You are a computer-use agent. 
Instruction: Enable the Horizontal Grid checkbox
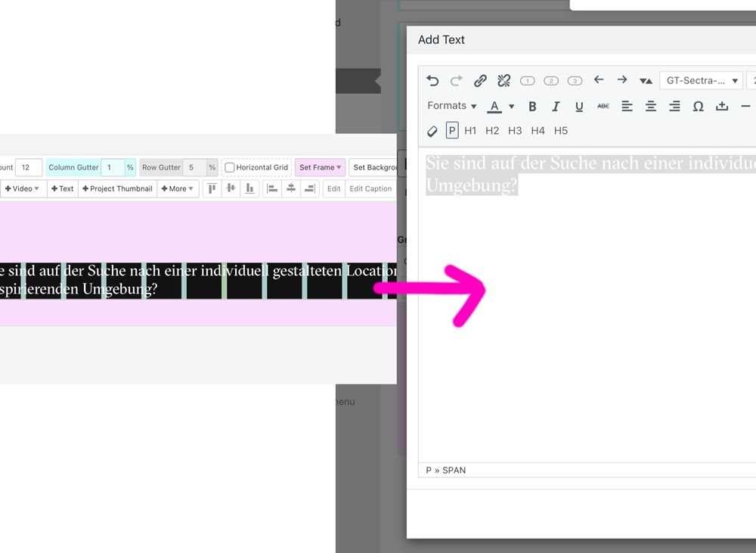point(229,167)
